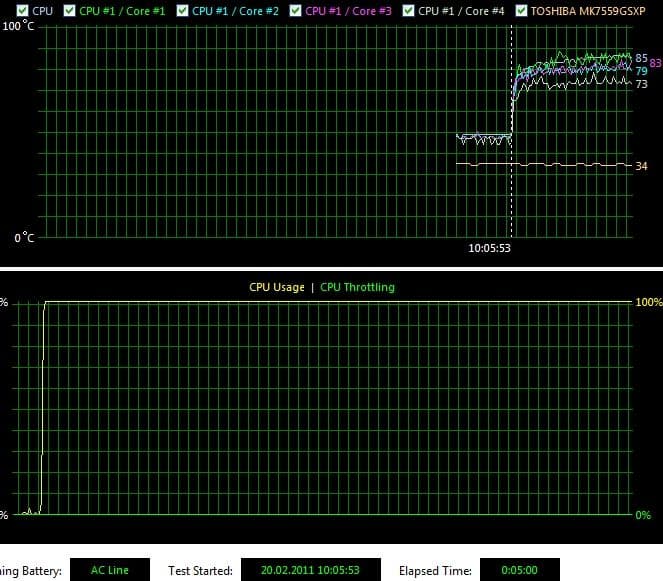Click the 10:05:53 timestamp under graph
This screenshot has height=581, width=663.
click(x=489, y=248)
